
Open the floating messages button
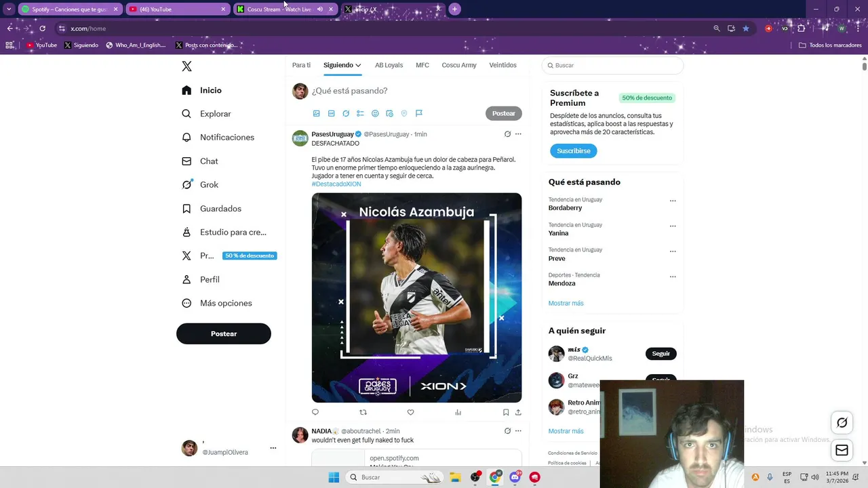click(x=842, y=450)
